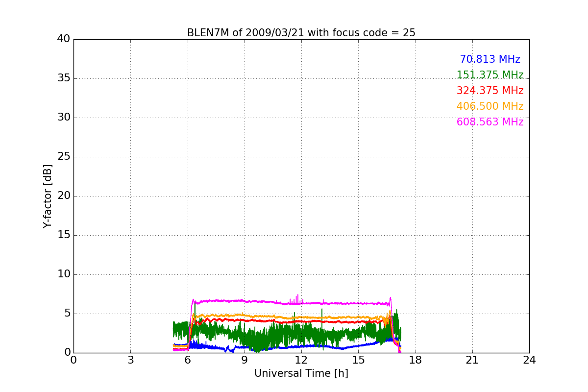The height and width of the screenshot is (392, 588).
Task: Click the plot title 'BLEN7M of 2009/03/21'
Action: (301, 33)
